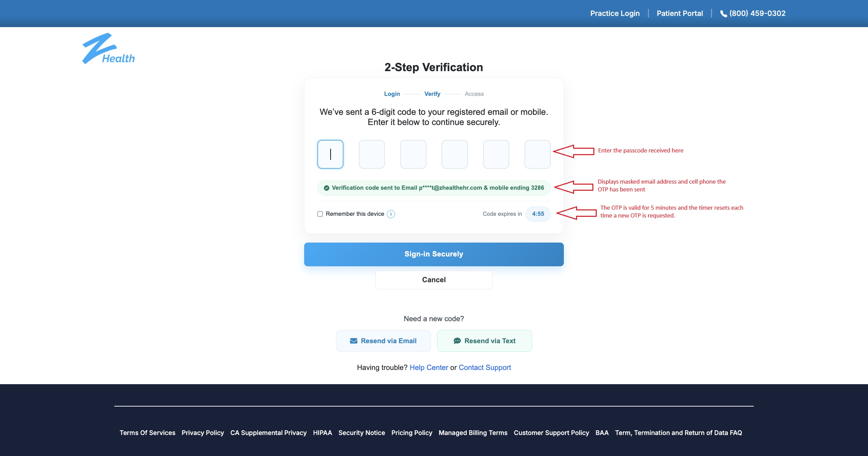
Task: Open the HIPAA footer link
Action: [322, 433]
